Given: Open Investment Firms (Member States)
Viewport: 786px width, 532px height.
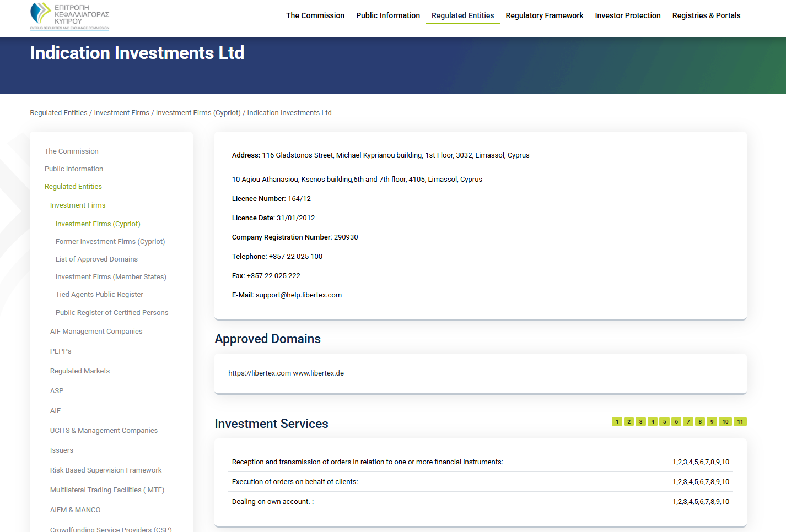Looking at the screenshot, I should point(111,277).
